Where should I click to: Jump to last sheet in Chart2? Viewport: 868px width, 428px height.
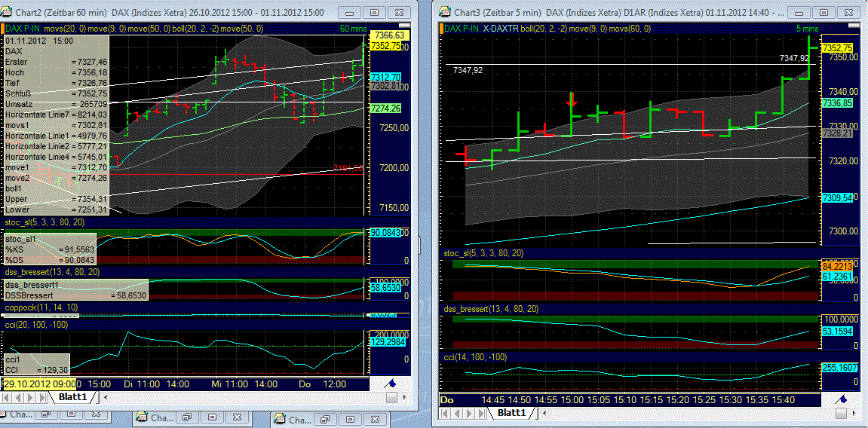point(44,397)
